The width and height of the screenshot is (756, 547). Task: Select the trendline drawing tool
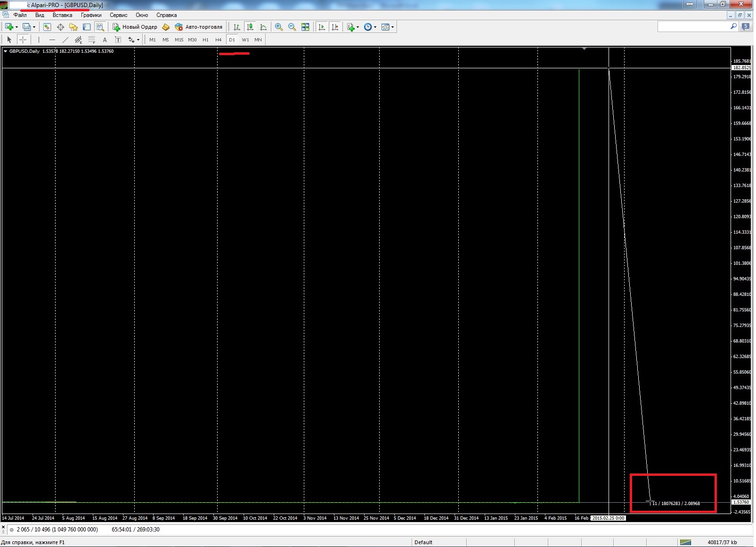tap(65, 40)
